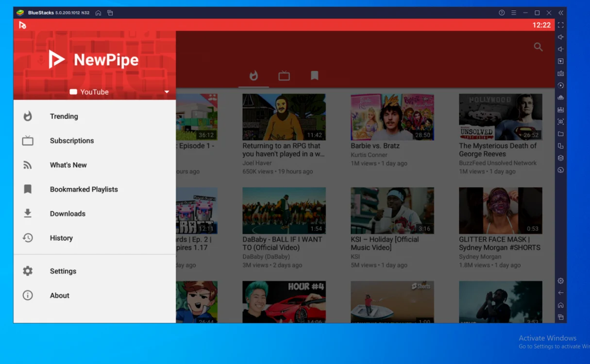Viewport: 590px width, 364px height.
Task: Click BlueStacks volume down icon
Action: point(561,49)
